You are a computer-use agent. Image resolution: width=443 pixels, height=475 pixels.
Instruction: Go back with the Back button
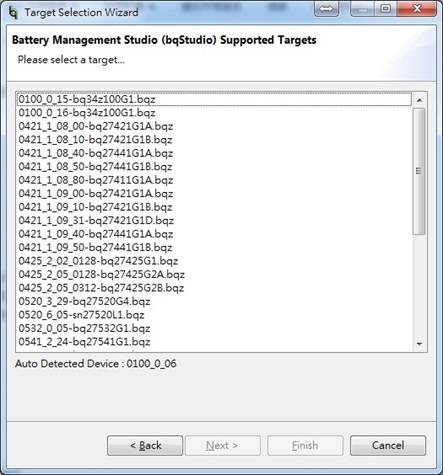[145, 445]
